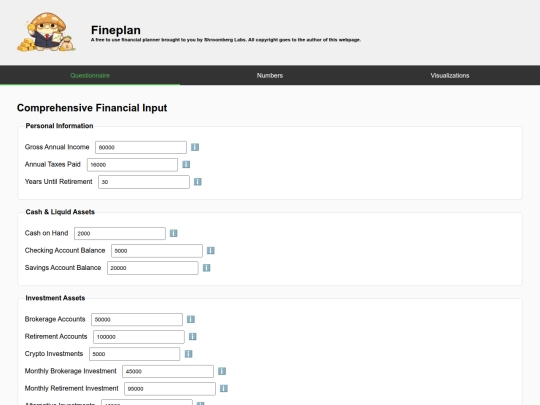The height and width of the screenshot is (405, 540).
Task: Click the Gross Annual Income label
Action: [57, 147]
